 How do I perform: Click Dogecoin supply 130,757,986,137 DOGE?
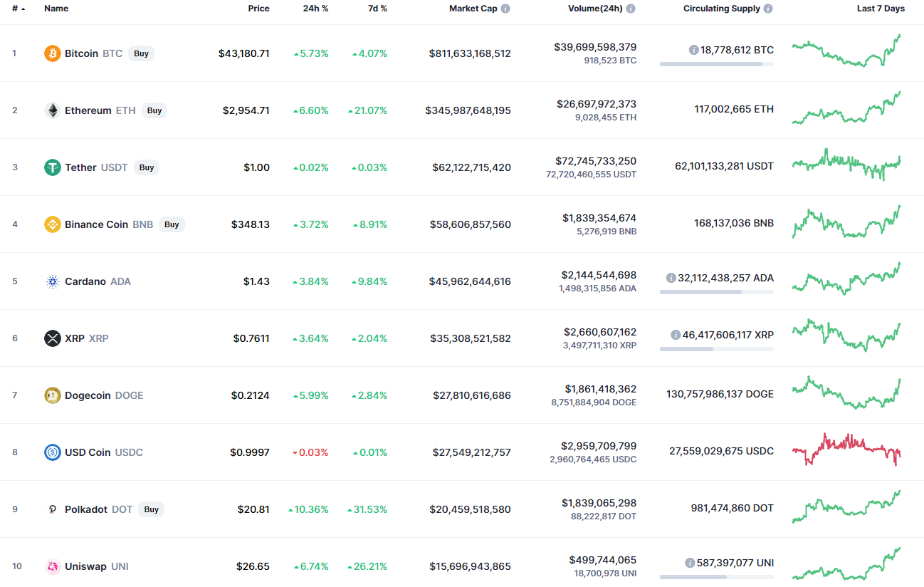pos(720,394)
